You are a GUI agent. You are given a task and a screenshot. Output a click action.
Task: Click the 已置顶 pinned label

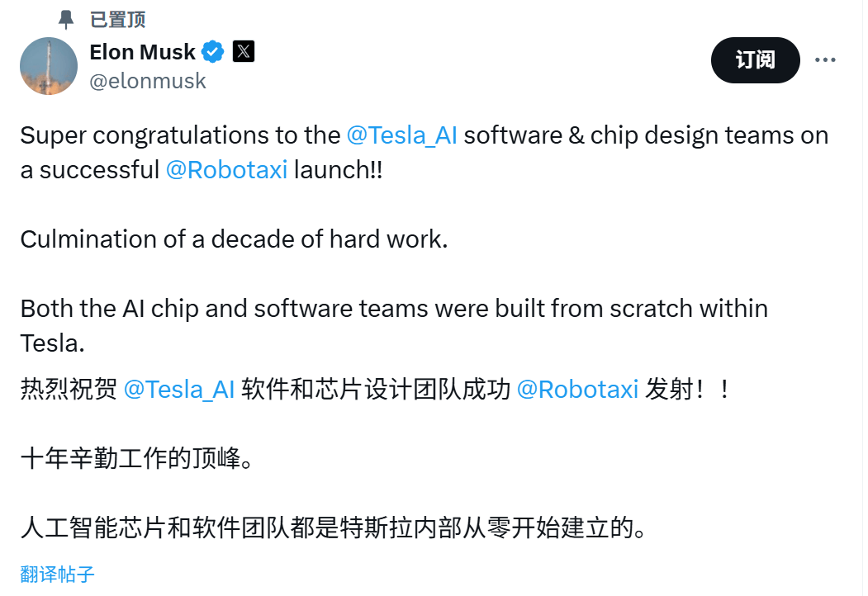tap(118, 20)
